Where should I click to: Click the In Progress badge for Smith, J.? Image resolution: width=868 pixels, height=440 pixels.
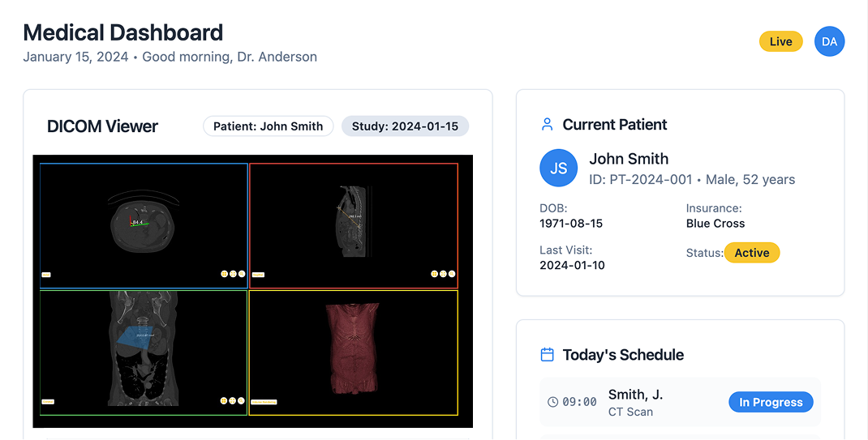pyautogui.click(x=771, y=402)
